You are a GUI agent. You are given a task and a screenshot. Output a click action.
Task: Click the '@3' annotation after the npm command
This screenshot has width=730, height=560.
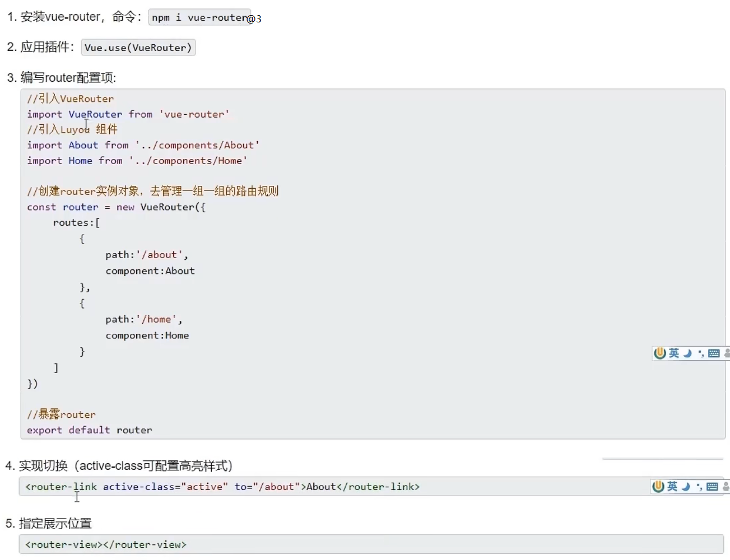pyautogui.click(x=254, y=18)
